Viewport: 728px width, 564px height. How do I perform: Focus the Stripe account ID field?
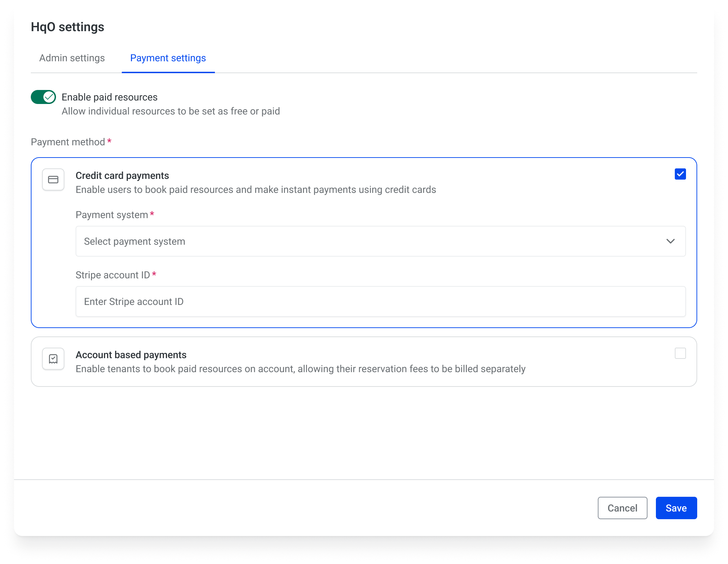coord(380,301)
